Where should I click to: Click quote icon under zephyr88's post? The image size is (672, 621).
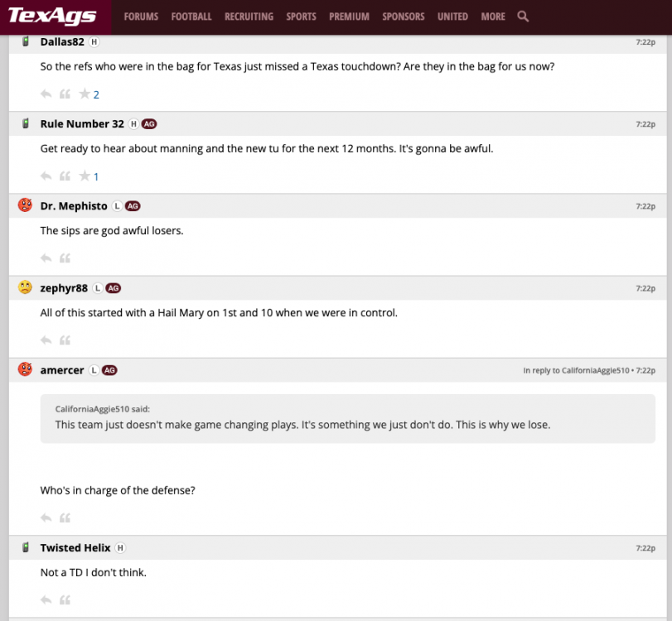[65, 340]
